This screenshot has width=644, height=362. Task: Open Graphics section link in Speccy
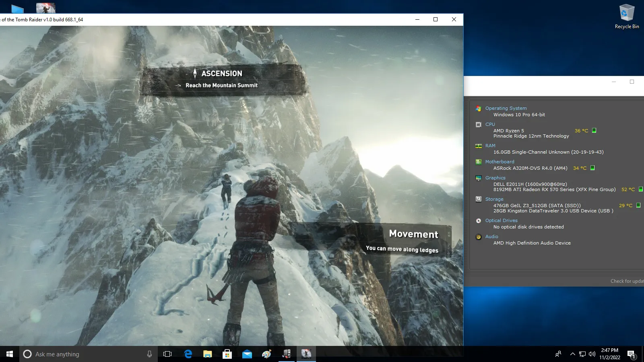coord(495,178)
